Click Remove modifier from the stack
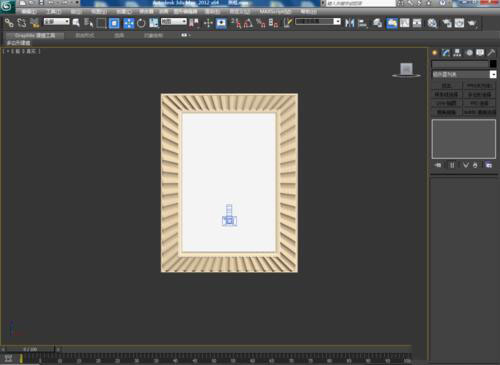 [475, 165]
